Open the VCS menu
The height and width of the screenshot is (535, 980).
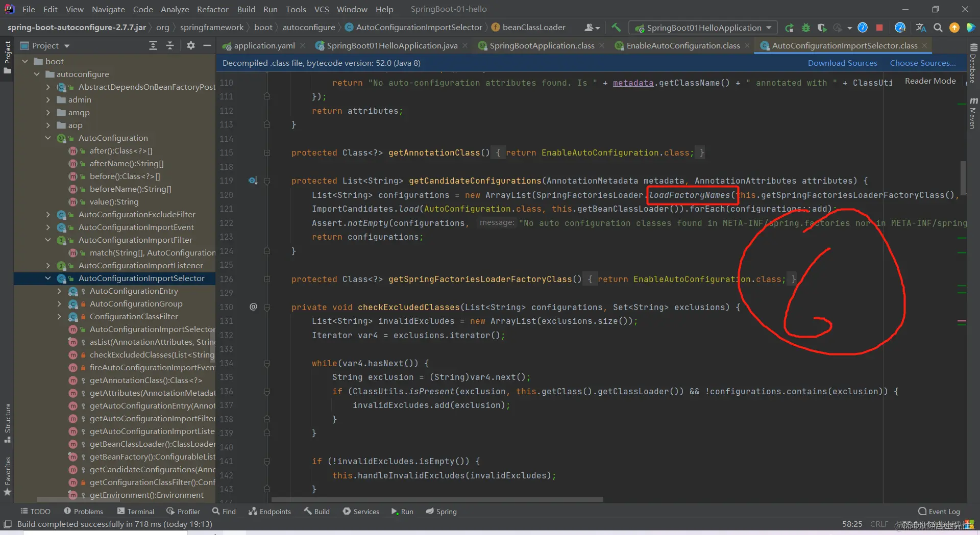point(322,9)
